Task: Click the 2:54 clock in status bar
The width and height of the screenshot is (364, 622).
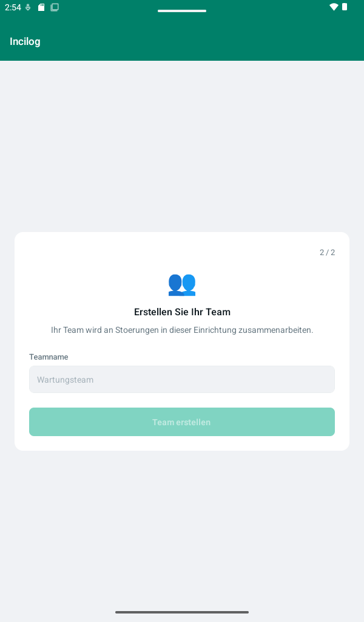Action: click(13, 7)
